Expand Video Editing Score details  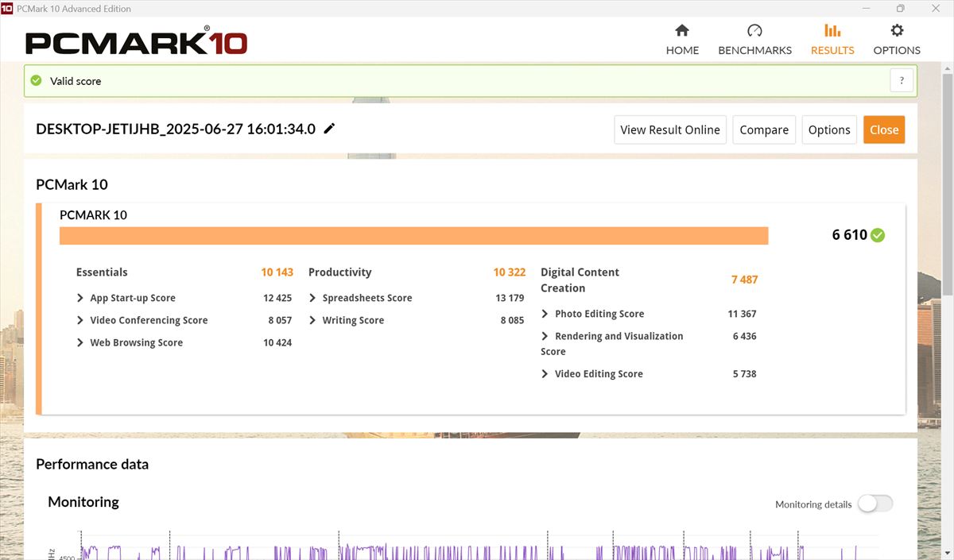[x=545, y=373]
